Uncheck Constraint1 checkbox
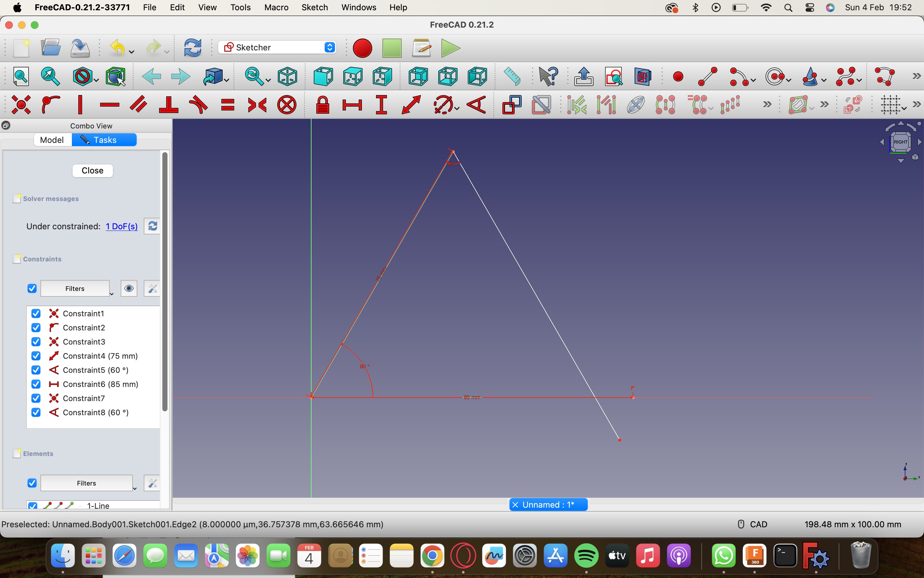 (x=36, y=313)
